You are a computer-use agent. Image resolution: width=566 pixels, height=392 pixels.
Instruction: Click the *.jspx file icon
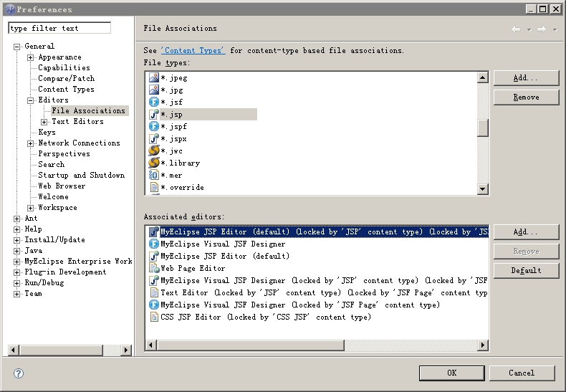click(154, 138)
